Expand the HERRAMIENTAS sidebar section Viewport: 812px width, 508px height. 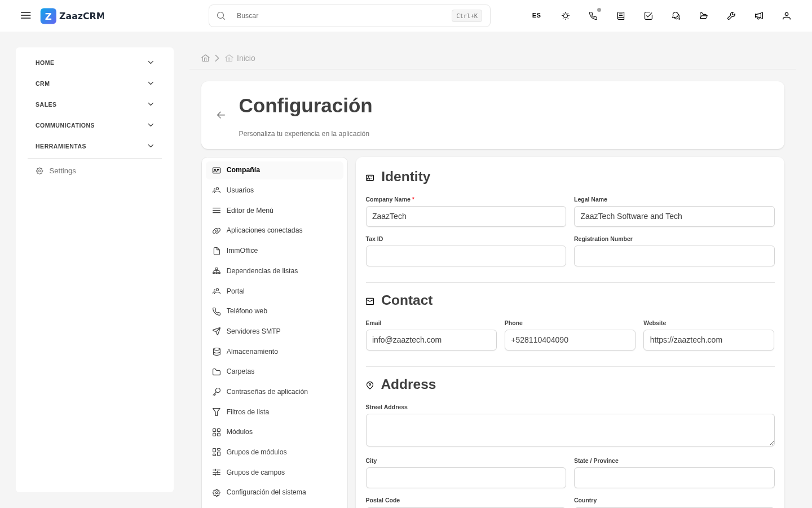pos(95,146)
